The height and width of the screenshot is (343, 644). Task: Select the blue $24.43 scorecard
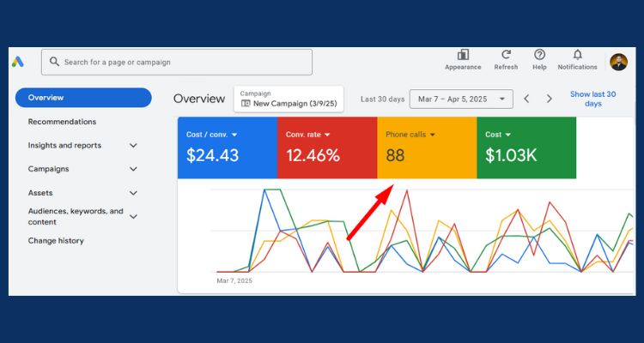tap(228, 147)
